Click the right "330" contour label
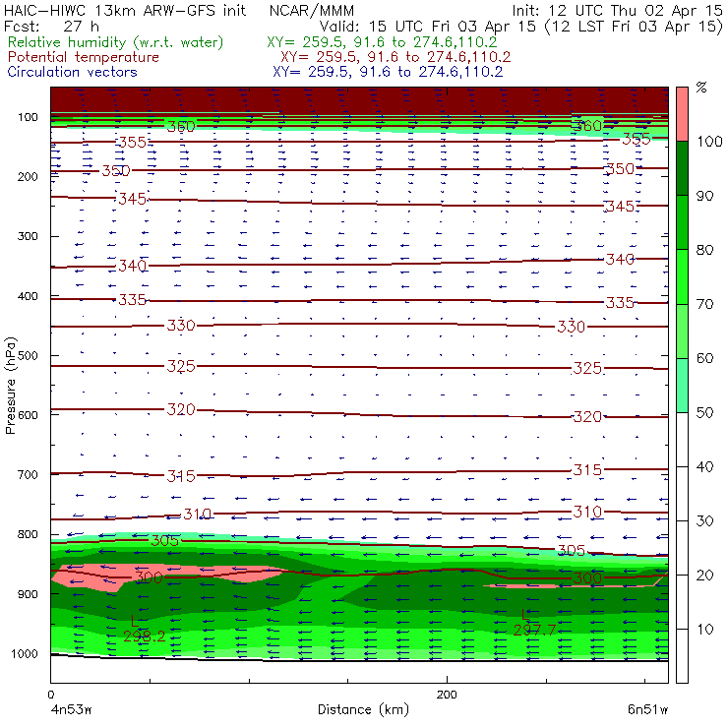The height and width of the screenshot is (728, 728). 571,327
